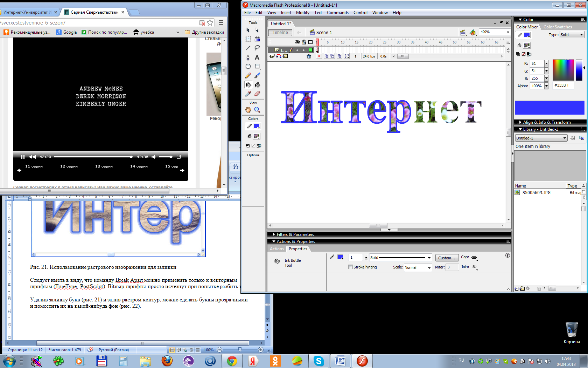Enable the Stroke hinting checkbox
This screenshot has width=588, height=368.
point(350,267)
